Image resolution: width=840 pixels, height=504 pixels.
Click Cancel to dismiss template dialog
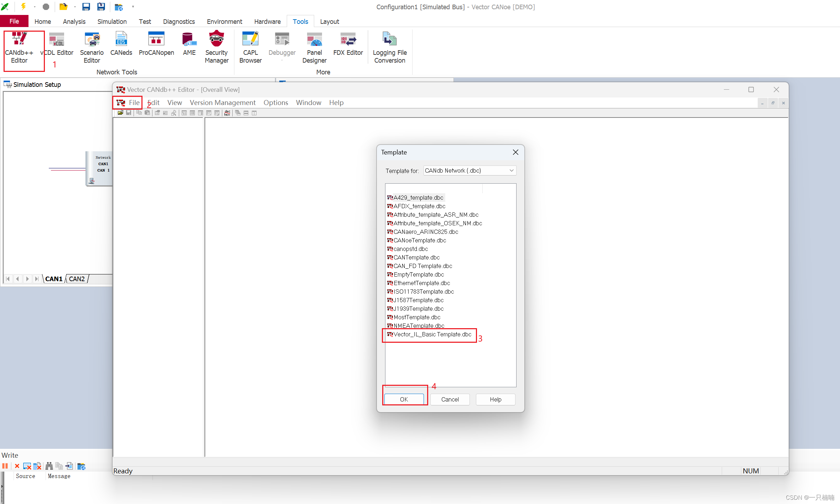point(450,399)
